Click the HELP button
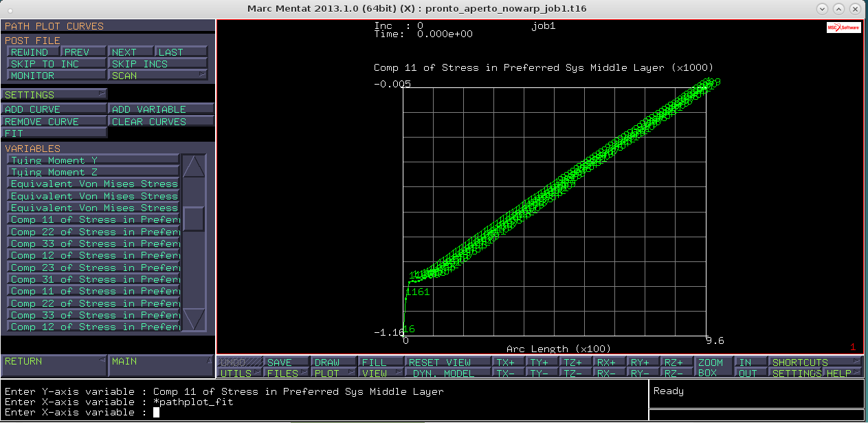 (844, 373)
